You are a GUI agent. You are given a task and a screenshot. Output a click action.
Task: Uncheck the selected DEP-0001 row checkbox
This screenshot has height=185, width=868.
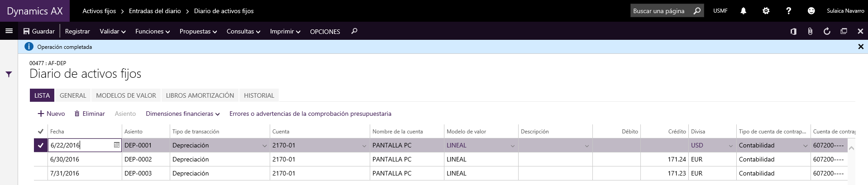[41, 145]
